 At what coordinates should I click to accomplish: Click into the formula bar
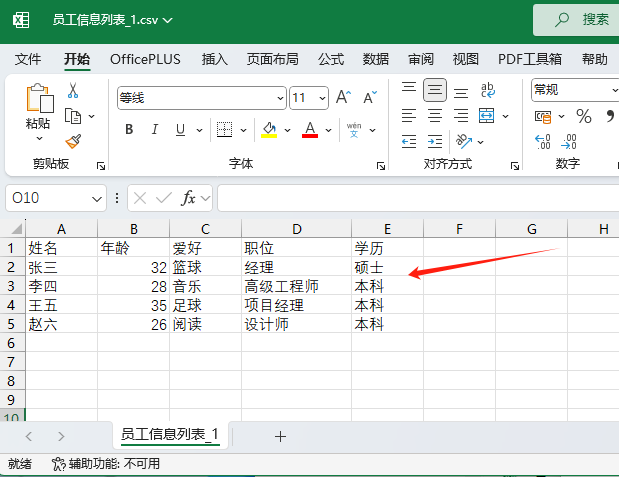(x=418, y=198)
